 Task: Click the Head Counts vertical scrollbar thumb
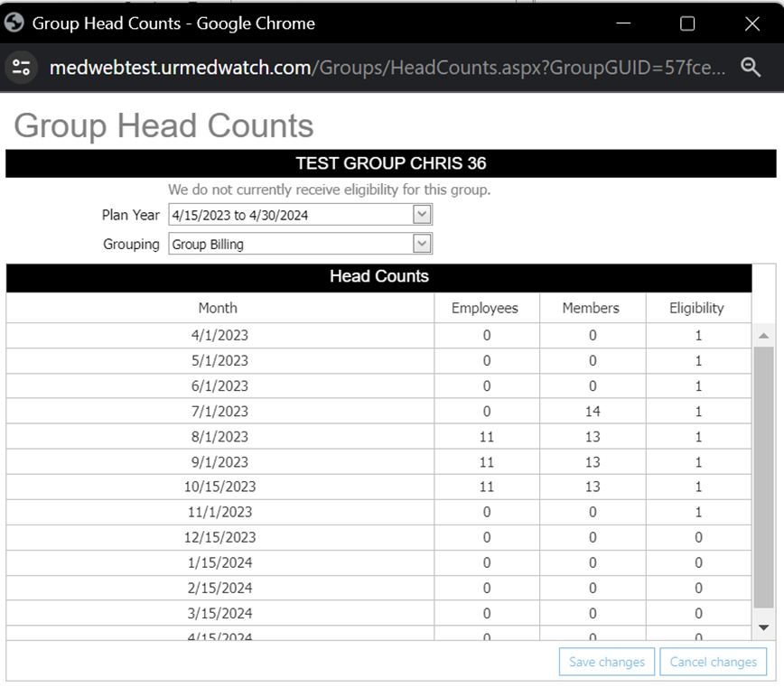(x=763, y=477)
